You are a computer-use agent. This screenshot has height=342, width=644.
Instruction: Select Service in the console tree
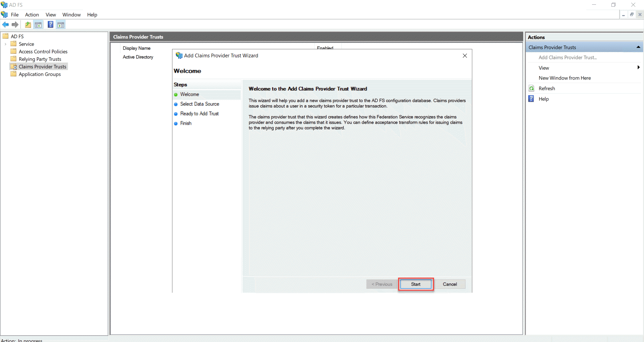(26, 44)
